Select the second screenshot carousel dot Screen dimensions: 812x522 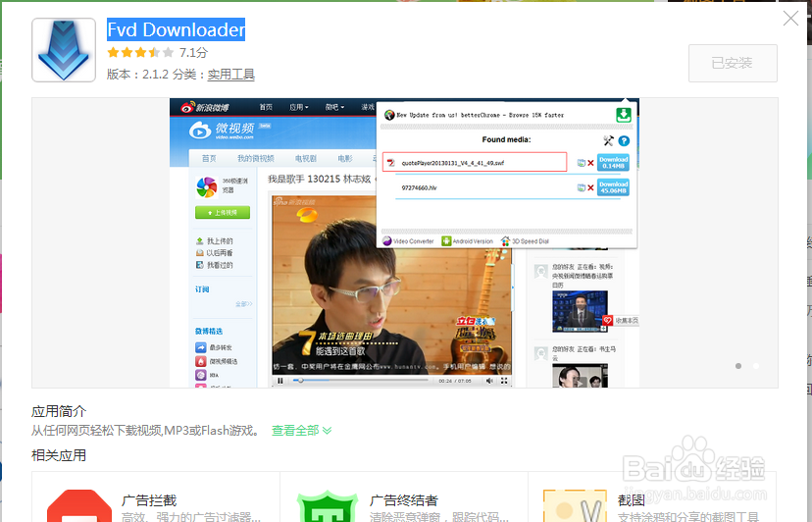coord(756,366)
